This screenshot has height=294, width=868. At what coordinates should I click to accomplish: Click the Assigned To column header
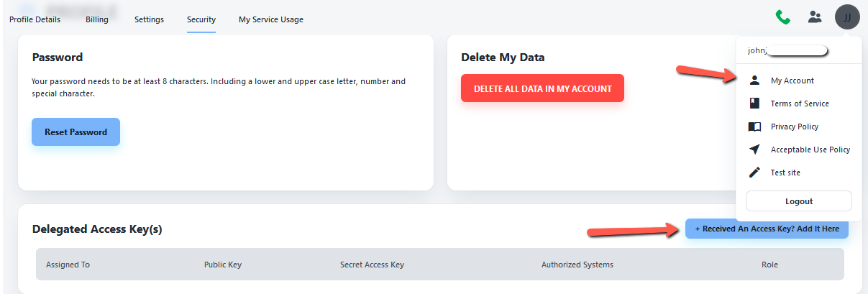[68, 265]
